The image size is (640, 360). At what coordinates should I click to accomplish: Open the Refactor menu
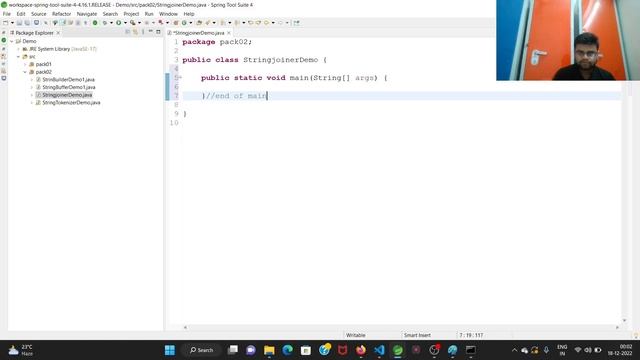[x=62, y=14]
